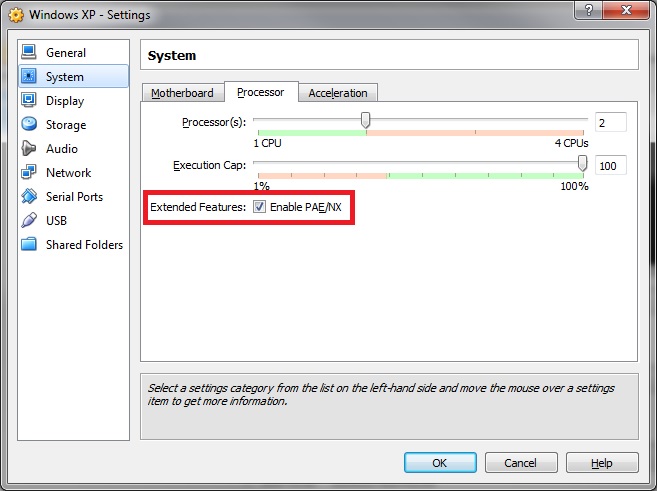657x491 pixels.
Task: Click the title bar question mark help button
Action: pos(589,10)
